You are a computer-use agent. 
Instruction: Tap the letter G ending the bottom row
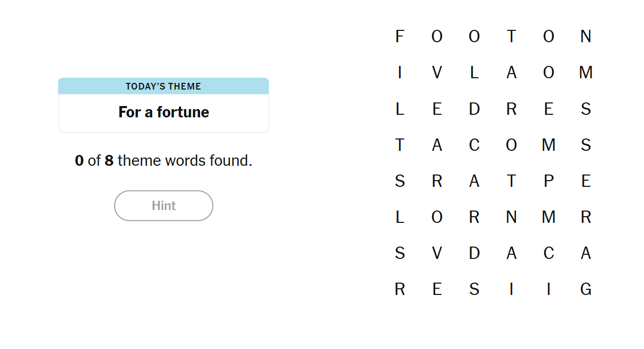pos(586,290)
